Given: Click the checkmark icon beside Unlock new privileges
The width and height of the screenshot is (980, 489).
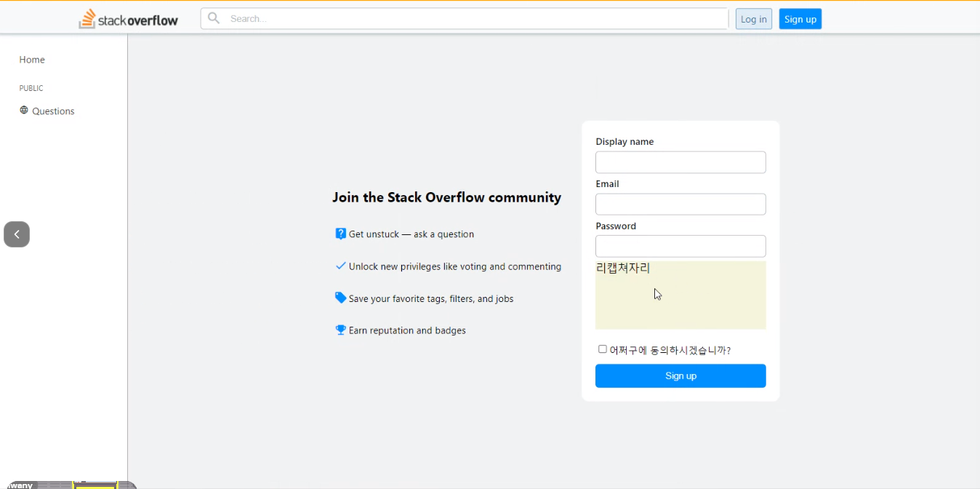Looking at the screenshot, I should click(x=340, y=266).
